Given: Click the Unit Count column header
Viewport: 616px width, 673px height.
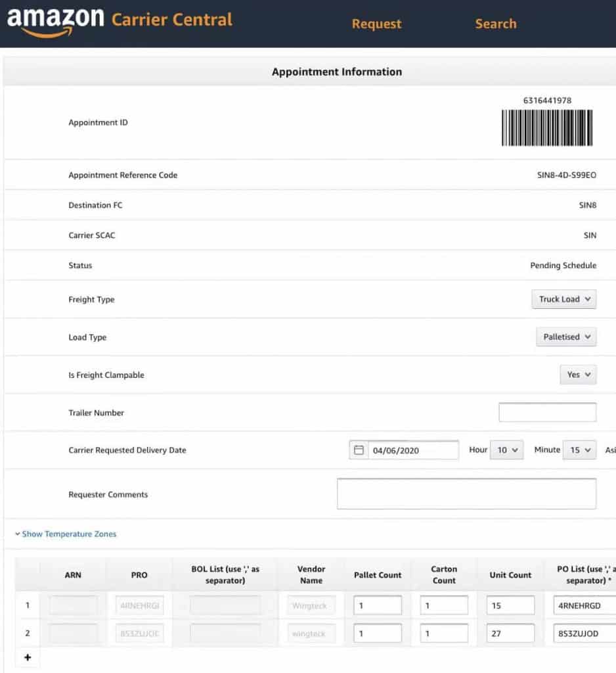Looking at the screenshot, I should click(510, 574).
